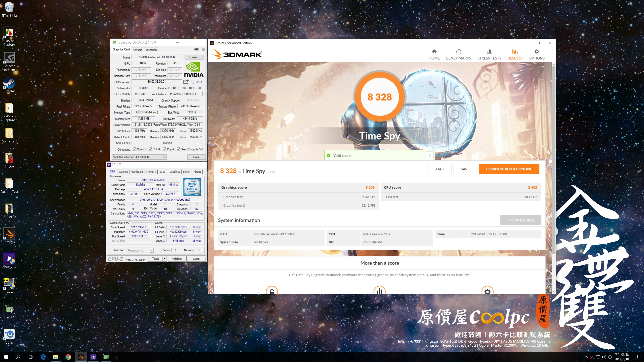Click the BIOS share/export icon in GPU-Z
The image size is (644, 362).
(186, 82)
